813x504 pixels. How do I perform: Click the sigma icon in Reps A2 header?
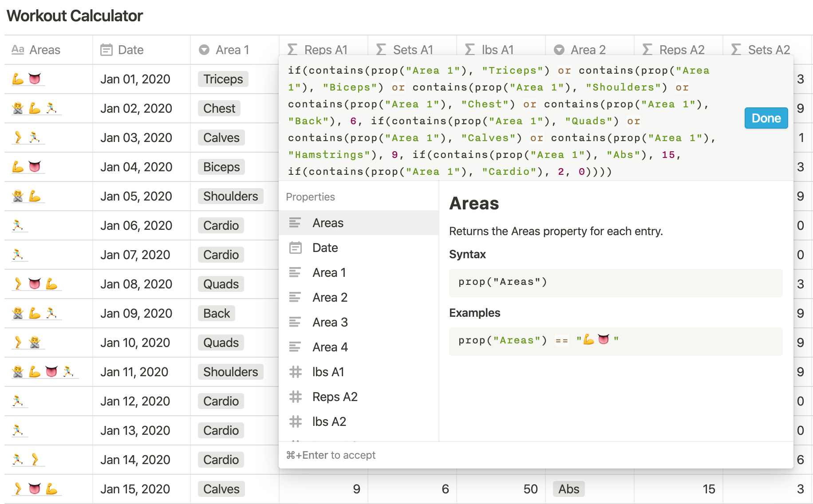647,50
